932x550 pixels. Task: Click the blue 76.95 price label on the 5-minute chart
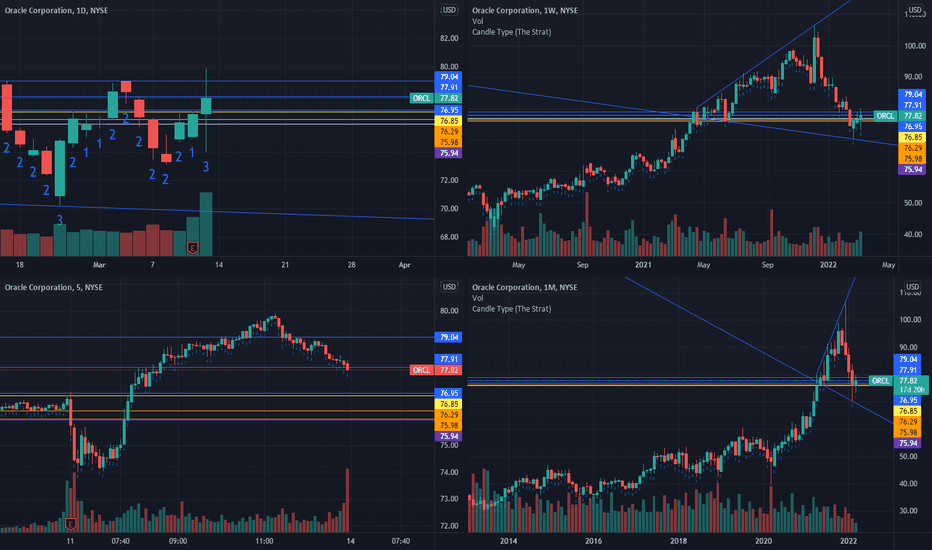[449, 393]
